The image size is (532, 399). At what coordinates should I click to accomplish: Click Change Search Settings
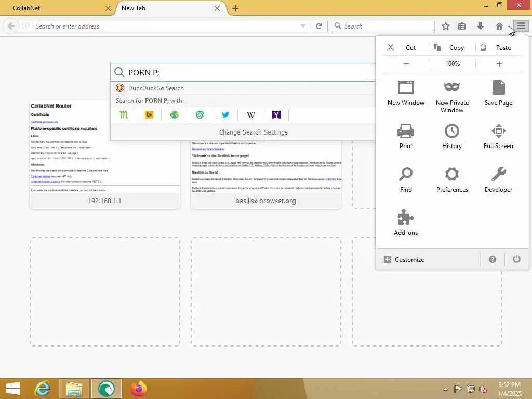click(x=253, y=132)
